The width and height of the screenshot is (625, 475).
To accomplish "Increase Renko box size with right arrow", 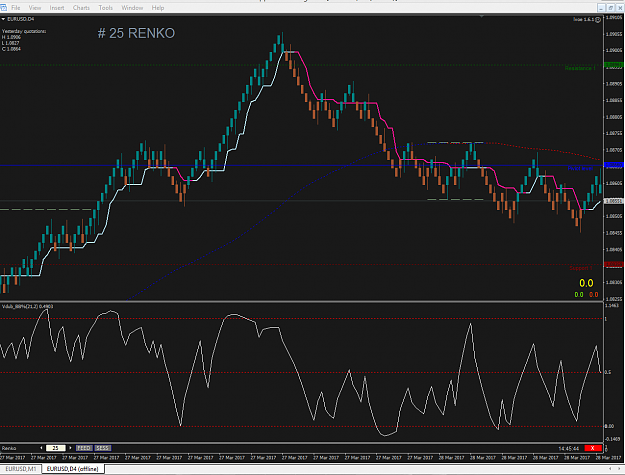I will pos(70,448).
